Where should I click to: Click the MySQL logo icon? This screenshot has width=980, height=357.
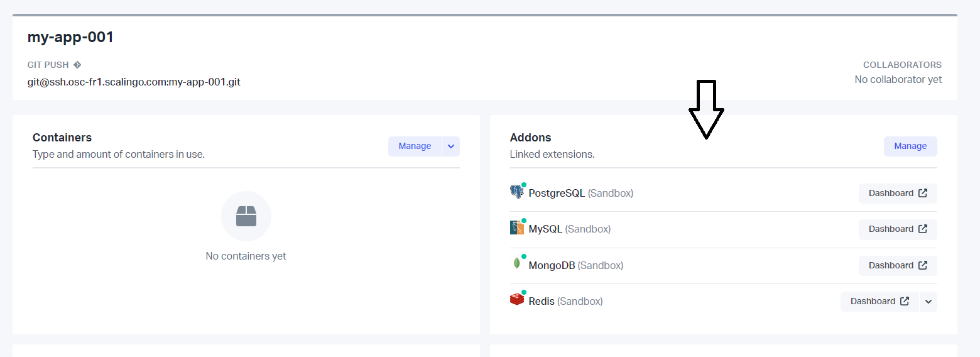(x=516, y=228)
